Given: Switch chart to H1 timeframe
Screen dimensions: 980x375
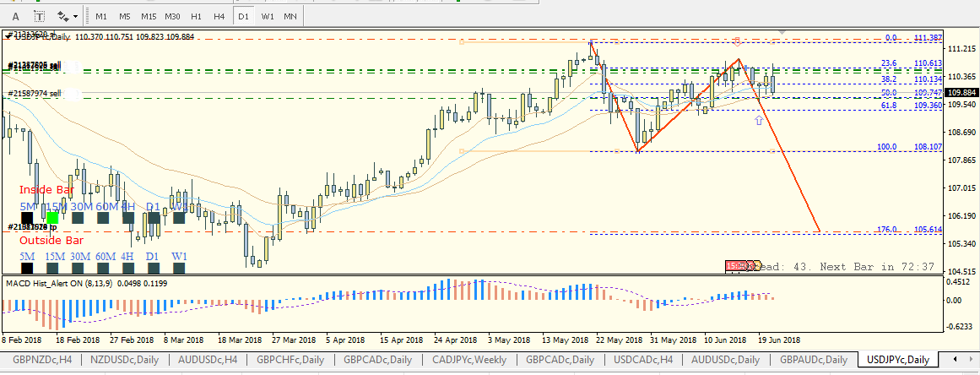Looking at the screenshot, I should point(196,15).
